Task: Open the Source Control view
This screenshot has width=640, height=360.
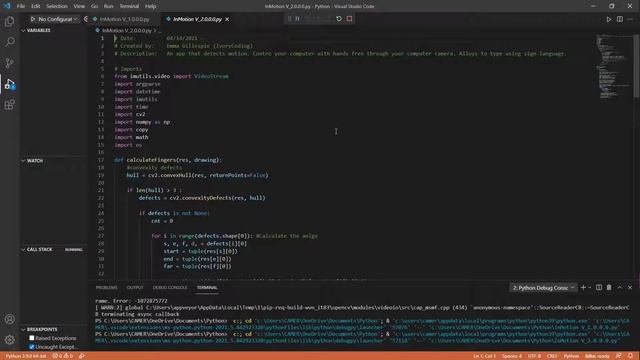Action: [x=9, y=62]
